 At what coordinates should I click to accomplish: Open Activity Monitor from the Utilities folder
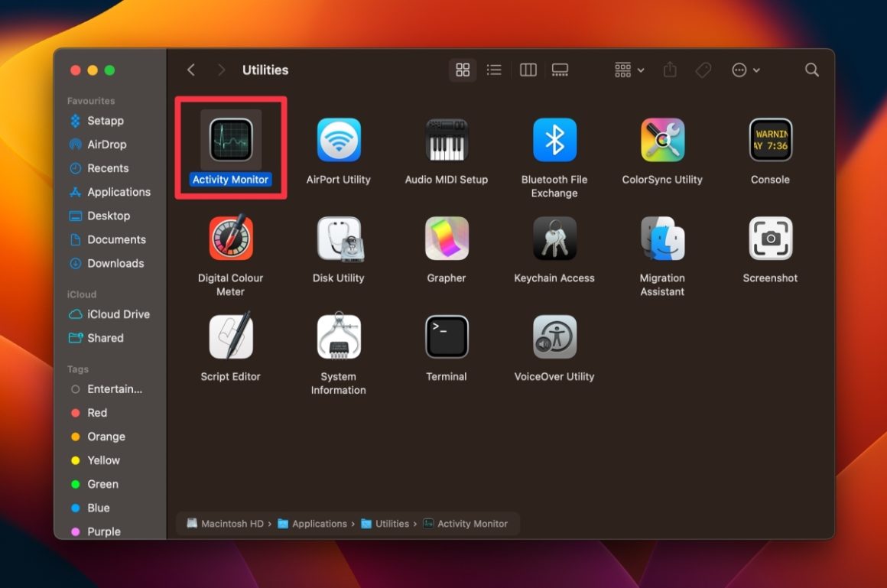230,139
